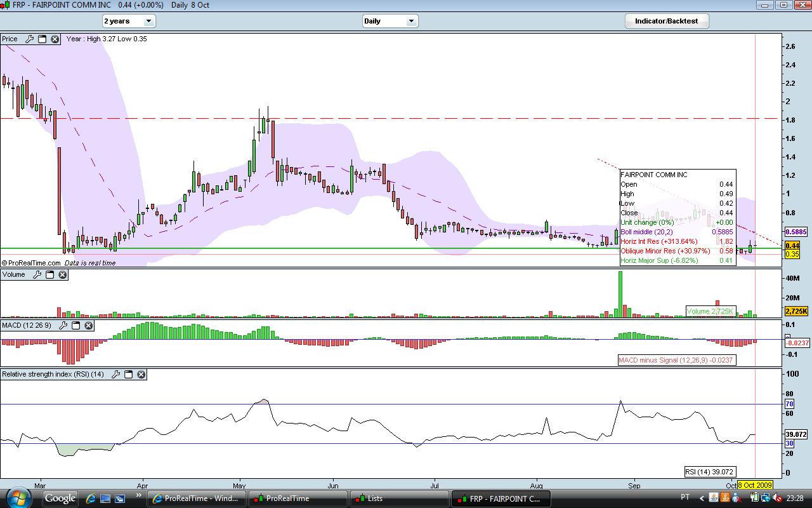Close the MACD indicator panel
This screenshot has height=508, width=812.
coord(88,325)
